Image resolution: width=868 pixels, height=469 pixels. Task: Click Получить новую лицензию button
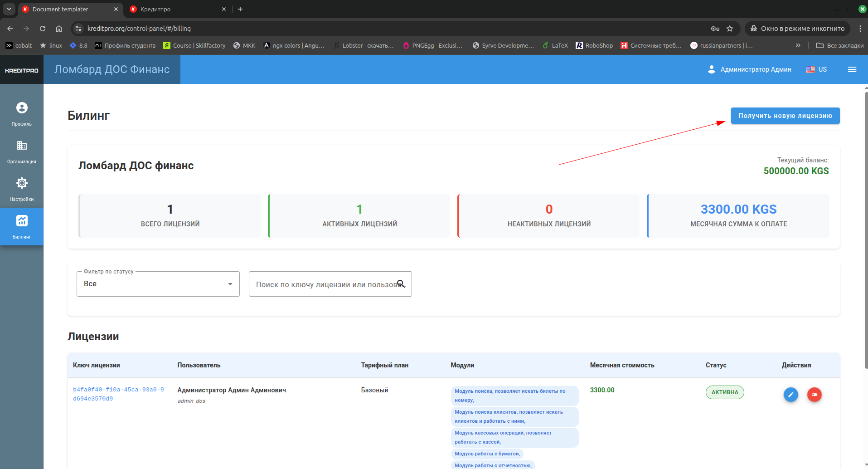tap(785, 116)
